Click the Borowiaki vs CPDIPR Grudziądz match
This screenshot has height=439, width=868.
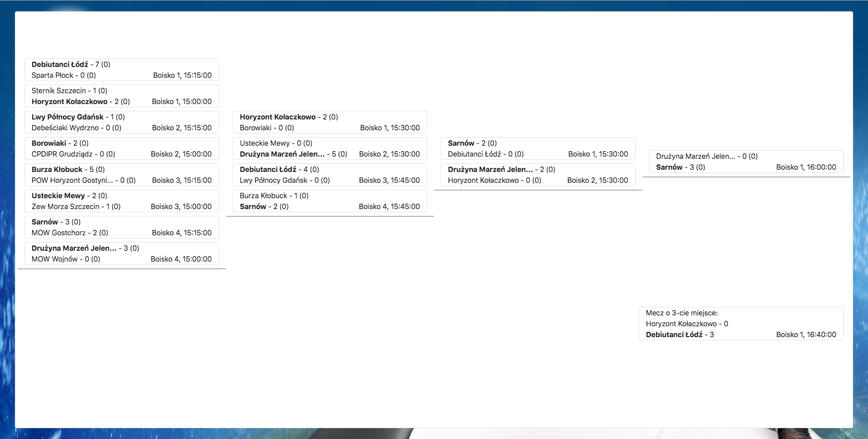[122, 148]
